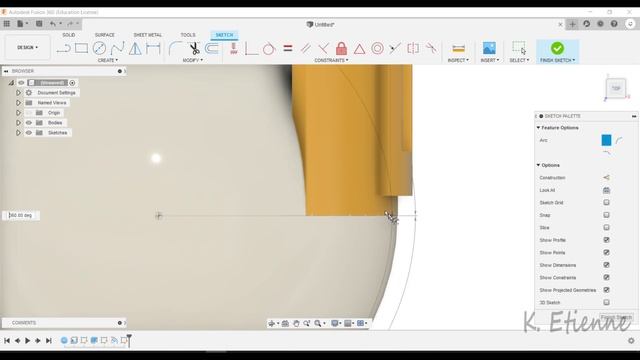The width and height of the screenshot is (640, 360).
Task: Enable the Sketch Grid checkbox
Action: tap(607, 202)
